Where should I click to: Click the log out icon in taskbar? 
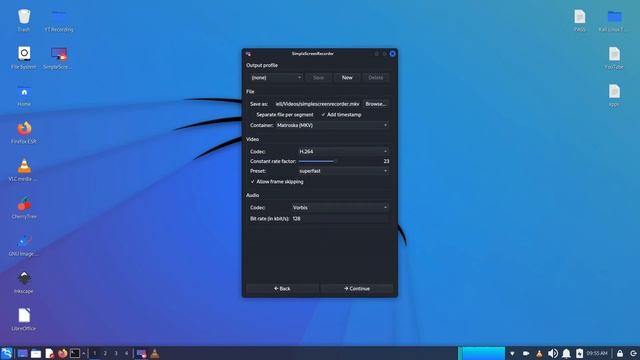[x=633, y=353]
